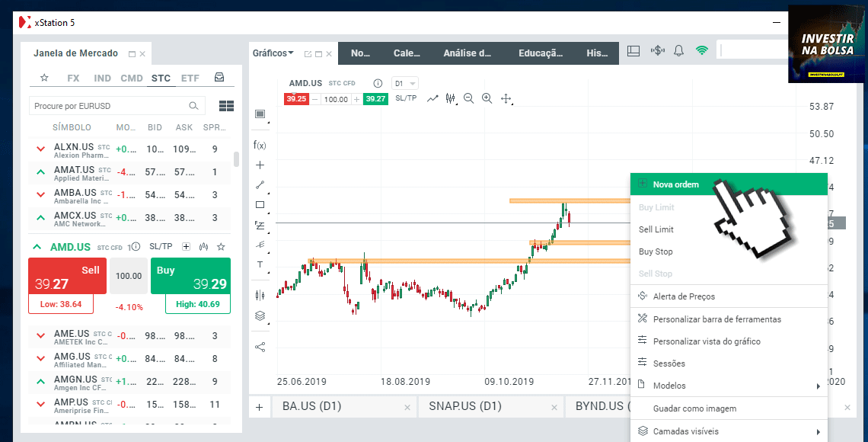Add AMD.US to favorites with star icon
The image size is (868, 442).
click(x=221, y=246)
